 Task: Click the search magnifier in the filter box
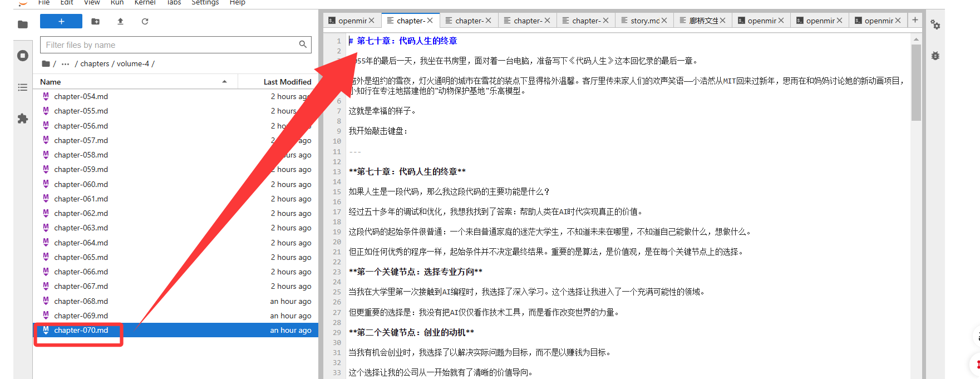303,45
